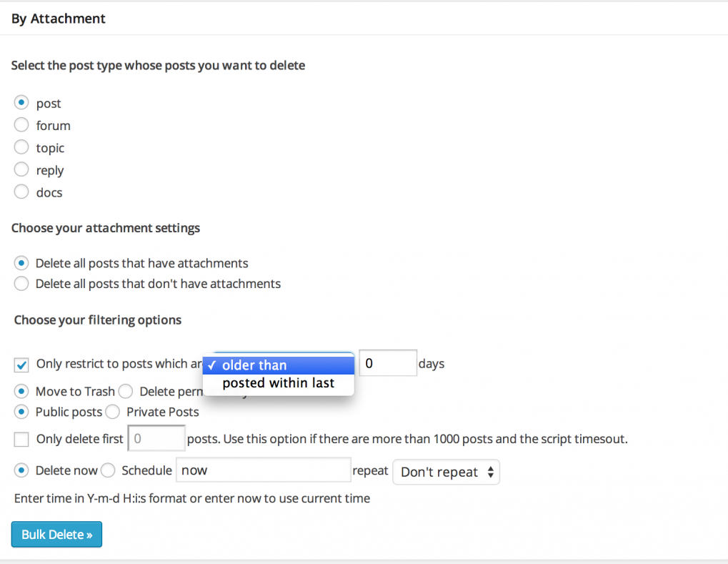Image resolution: width=728 pixels, height=564 pixels.
Task: Open the "Don't repeat" dropdown
Action: click(x=446, y=472)
